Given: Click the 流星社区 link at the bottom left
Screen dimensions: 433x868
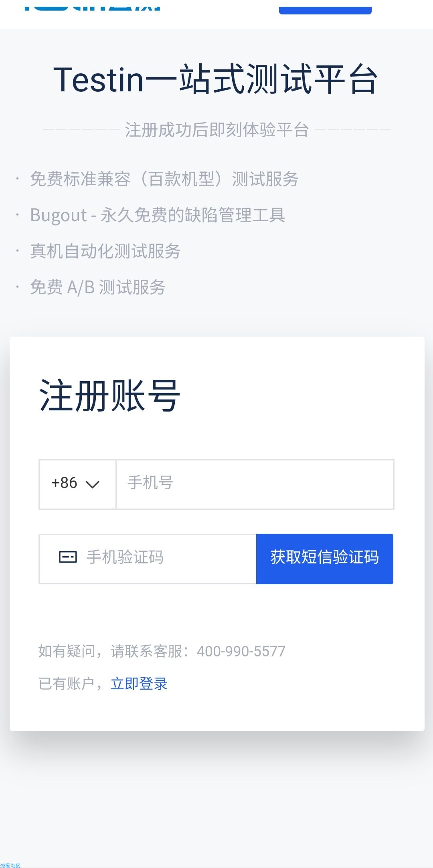Looking at the screenshot, I should [x=10, y=866].
